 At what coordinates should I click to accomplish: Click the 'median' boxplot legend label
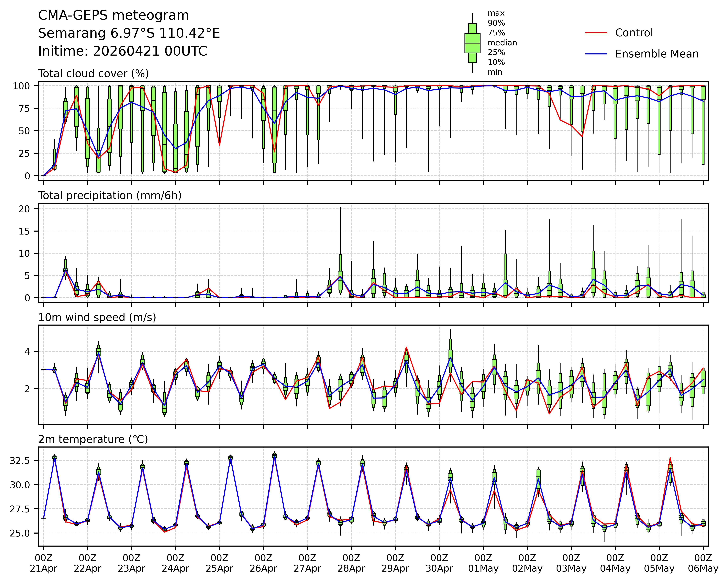coord(502,43)
